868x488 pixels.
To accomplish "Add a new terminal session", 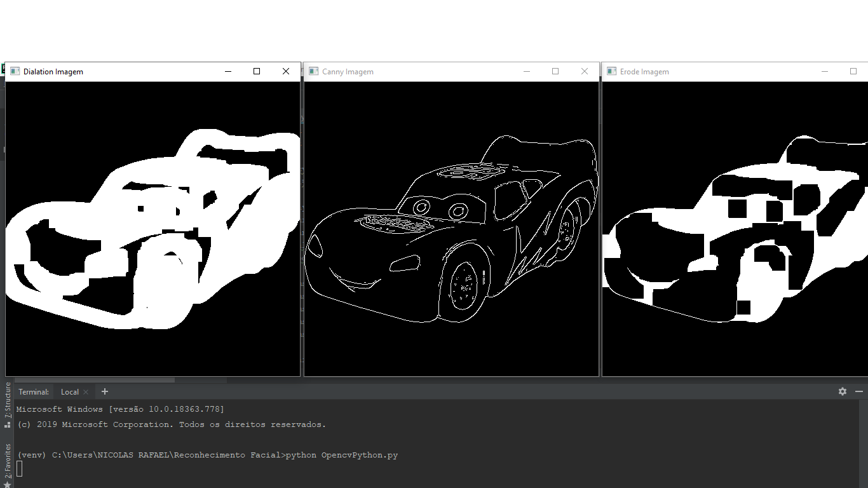I will tap(105, 391).
